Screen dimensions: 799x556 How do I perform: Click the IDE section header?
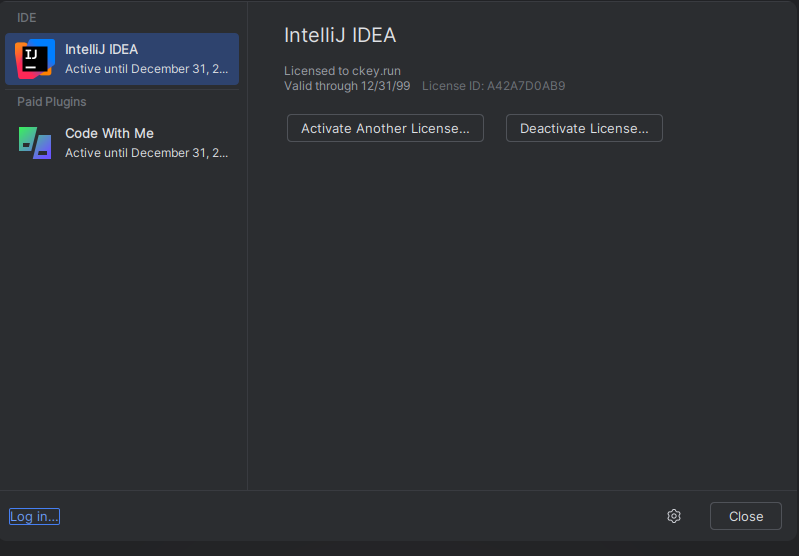point(26,18)
